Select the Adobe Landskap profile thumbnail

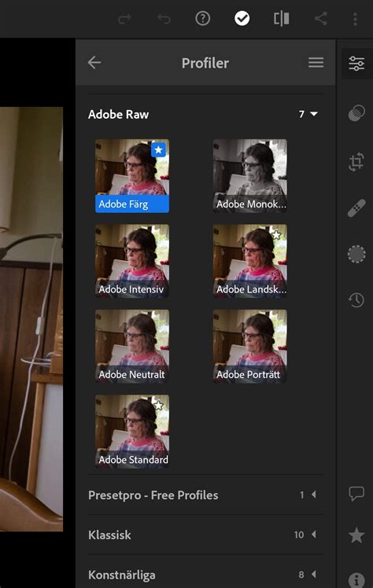click(x=250, y=261)
